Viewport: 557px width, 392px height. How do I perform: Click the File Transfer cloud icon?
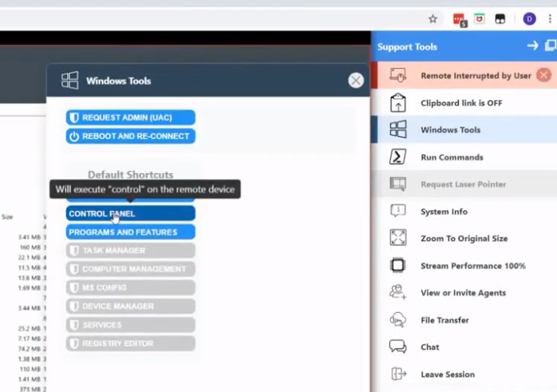pyautogui.click(x=398, y=319)
